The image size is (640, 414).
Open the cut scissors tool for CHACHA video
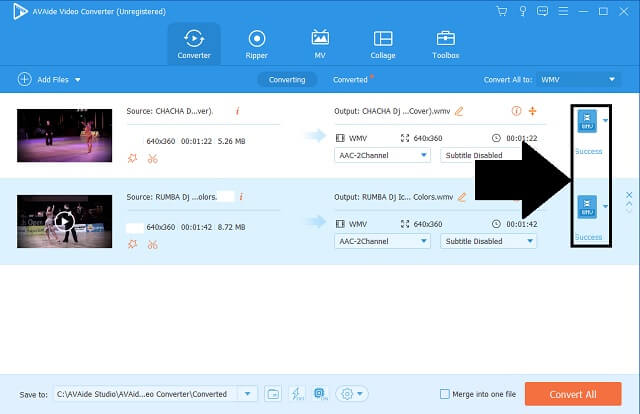pyautogui.click(x=153, y=159)
